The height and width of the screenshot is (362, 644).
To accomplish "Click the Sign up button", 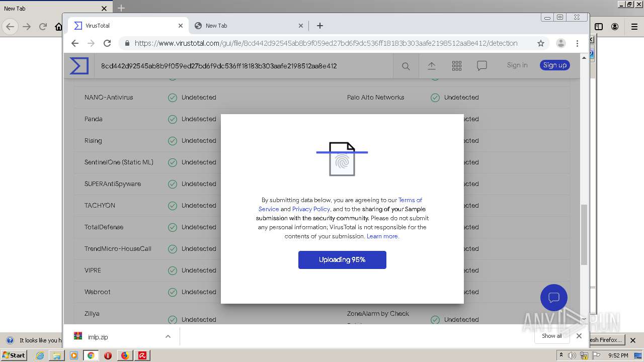I will coord(555,65).
